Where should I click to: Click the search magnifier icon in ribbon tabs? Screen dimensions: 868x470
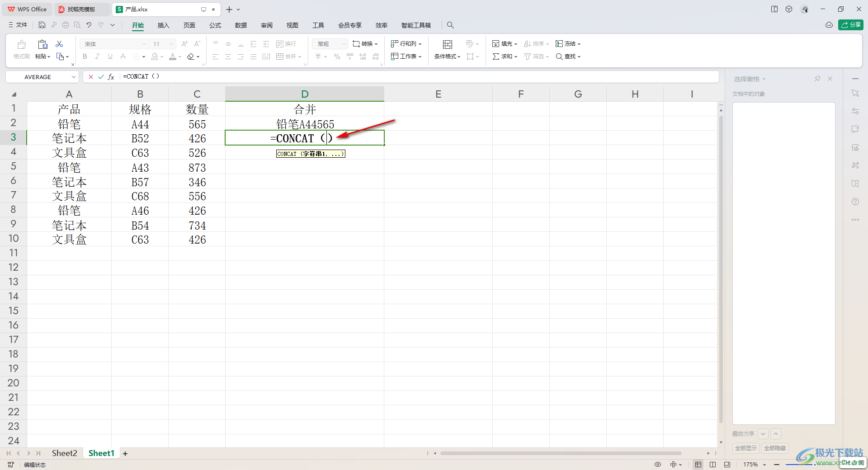point(450,25)
